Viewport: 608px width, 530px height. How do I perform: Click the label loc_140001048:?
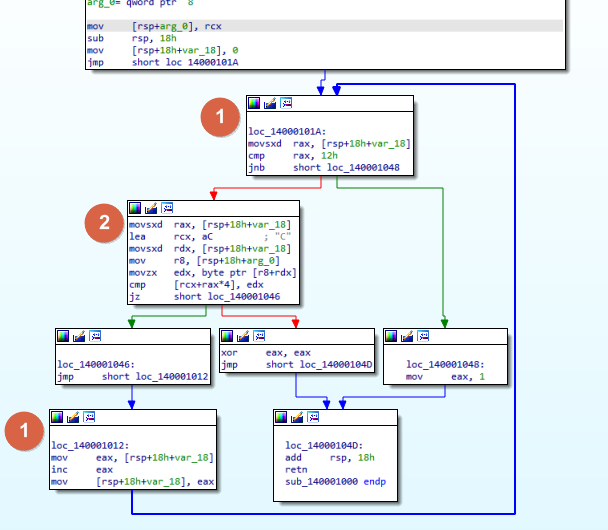tap(446, 364)
